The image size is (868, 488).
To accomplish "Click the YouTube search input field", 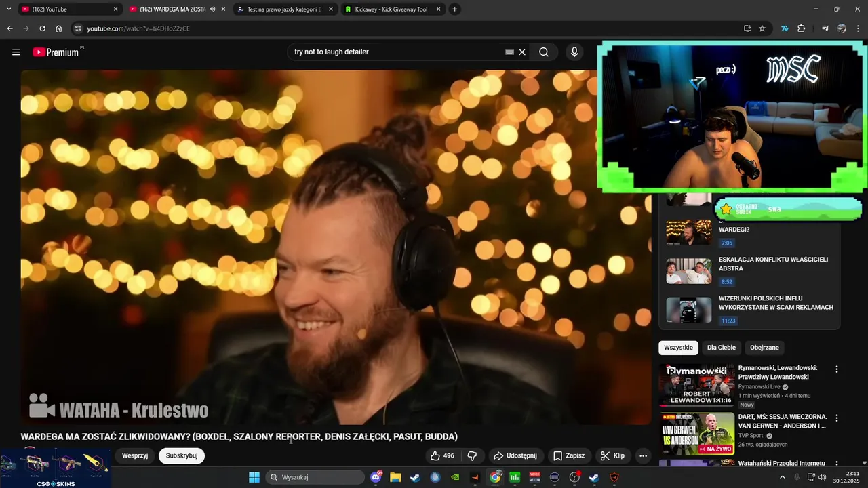I will click(397, 52).
